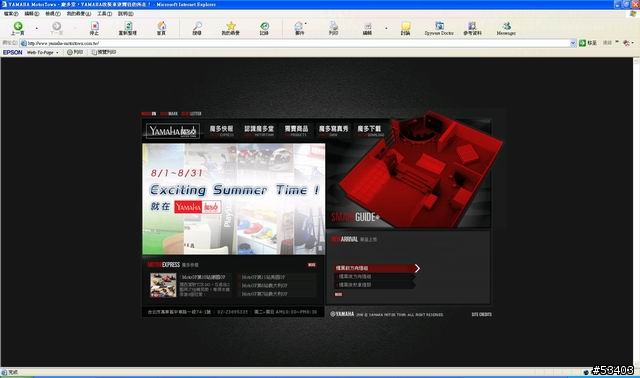Screen dimensions: 640x378
Task: Open the Edit button dropdown arrow
Action: tap(386, 28)
